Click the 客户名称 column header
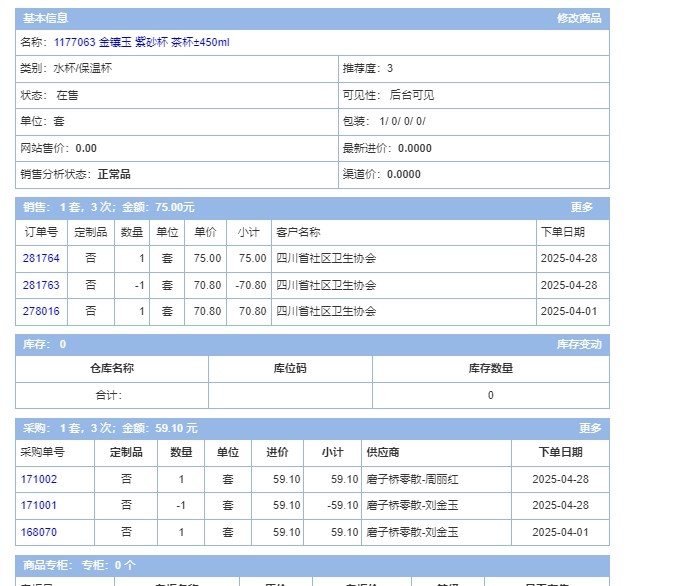The image size is (673, 586). click(298, 232)
